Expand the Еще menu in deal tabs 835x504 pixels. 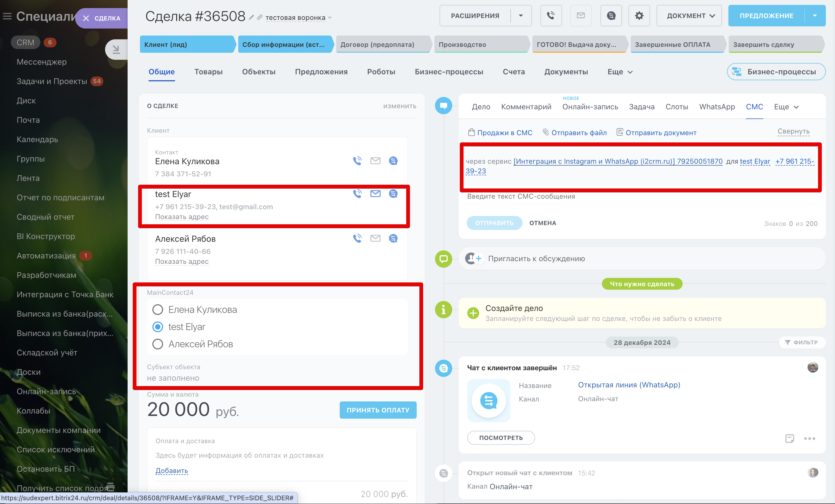coord(620,72)
